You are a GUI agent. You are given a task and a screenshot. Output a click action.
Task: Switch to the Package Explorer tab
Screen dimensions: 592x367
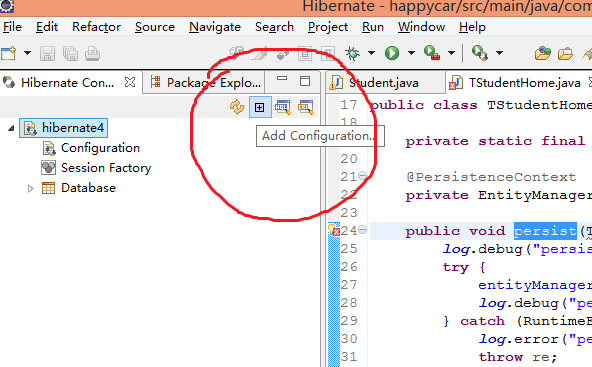point(206,82)
